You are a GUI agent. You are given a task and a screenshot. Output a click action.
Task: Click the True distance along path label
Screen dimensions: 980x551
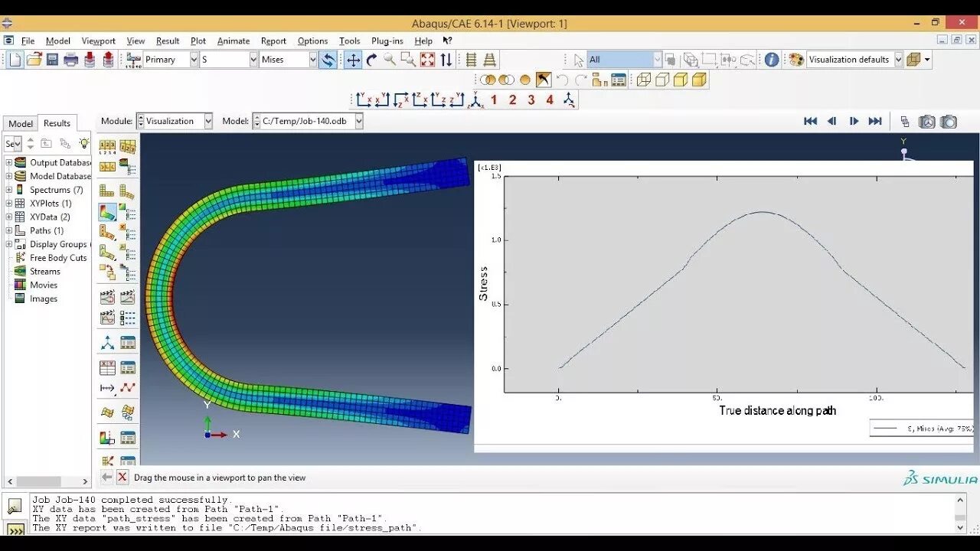[777, 411]
